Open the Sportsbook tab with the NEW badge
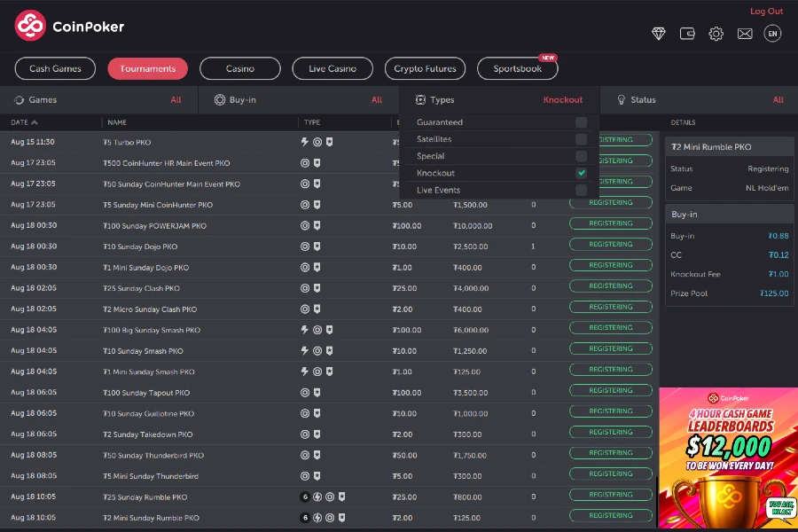 517,68
